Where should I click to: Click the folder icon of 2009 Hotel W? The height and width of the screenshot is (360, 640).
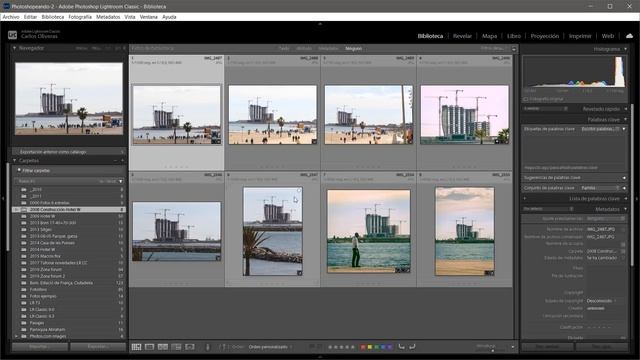coord(24,216)
